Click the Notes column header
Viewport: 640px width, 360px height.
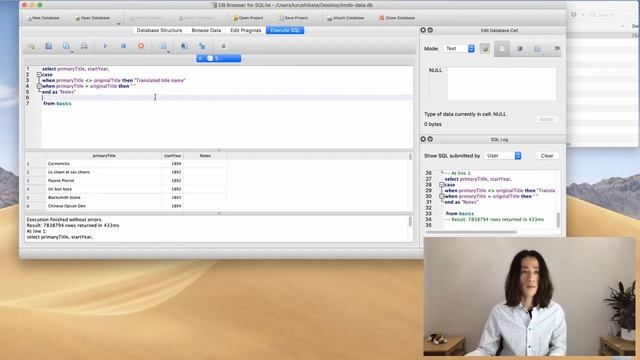tap(205, 156)
